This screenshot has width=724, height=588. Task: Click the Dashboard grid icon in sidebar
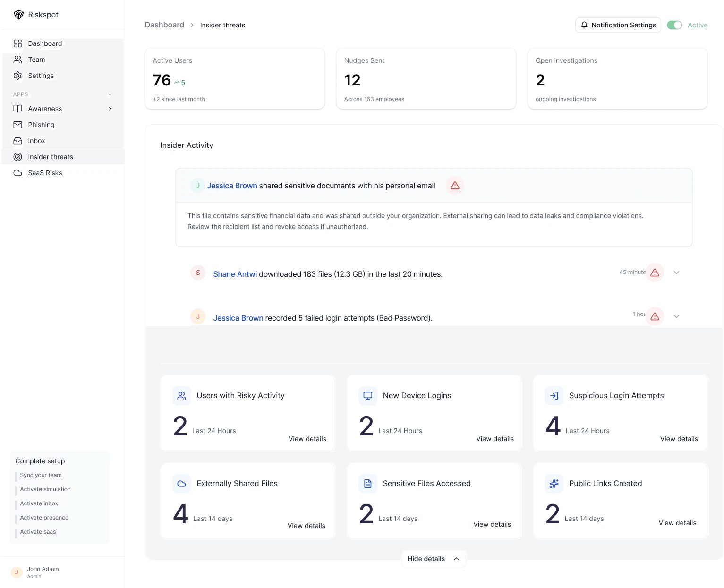[x=18, y=43]
